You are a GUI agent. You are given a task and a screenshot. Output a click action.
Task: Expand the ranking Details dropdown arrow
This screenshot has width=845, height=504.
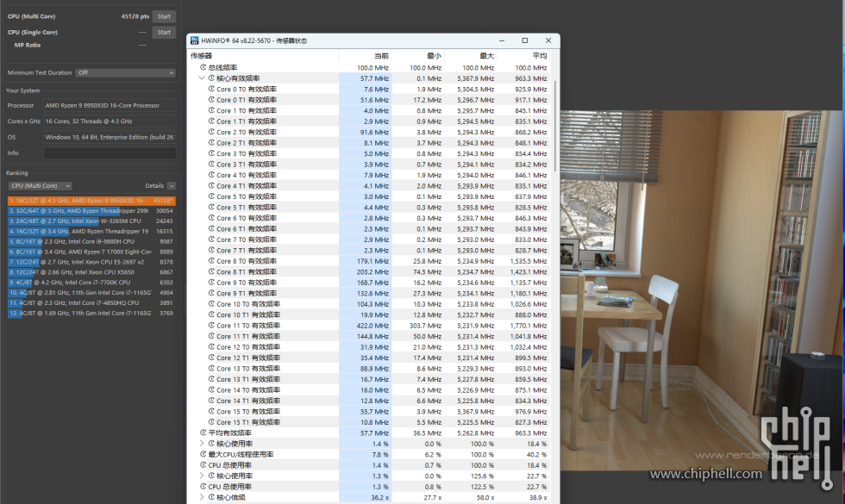coord(172,186)
